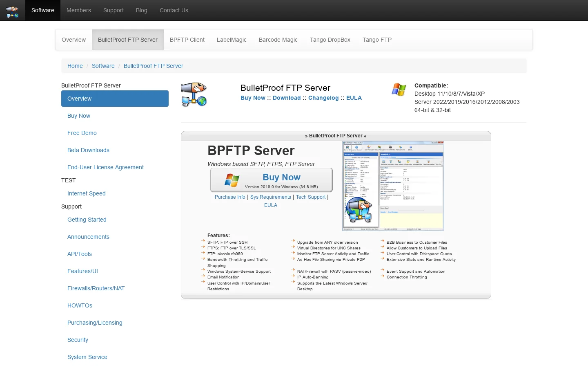Open the EULA link below Sys Requirements
The width and height of the screenshot is (588, 368).
click(x=271, y=205)
